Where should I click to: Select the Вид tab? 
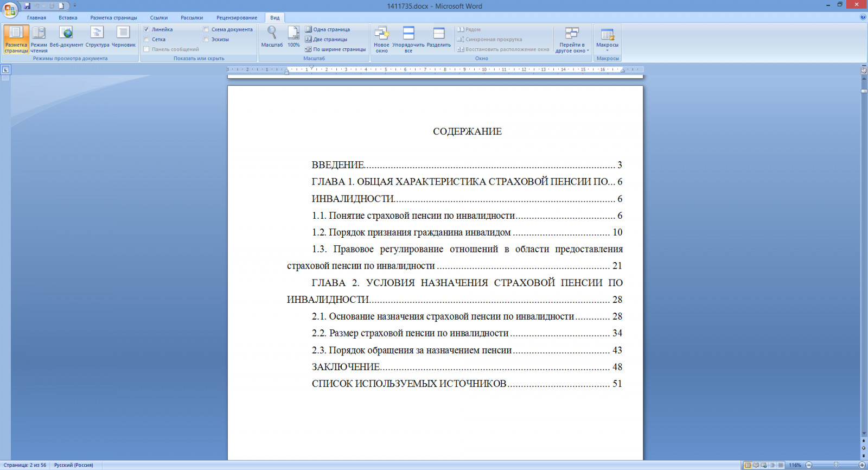point(275,17)
